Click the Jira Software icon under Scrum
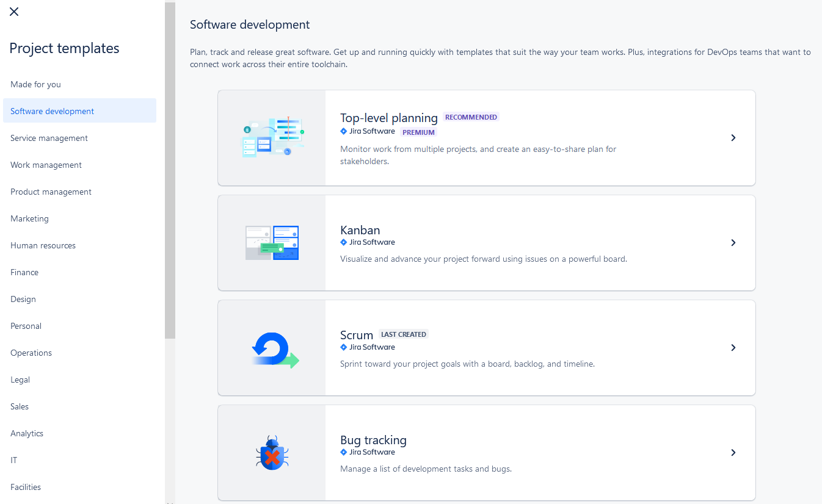Image resolution: width=822 pixels, height=504 pixels. tap(343, 347)
